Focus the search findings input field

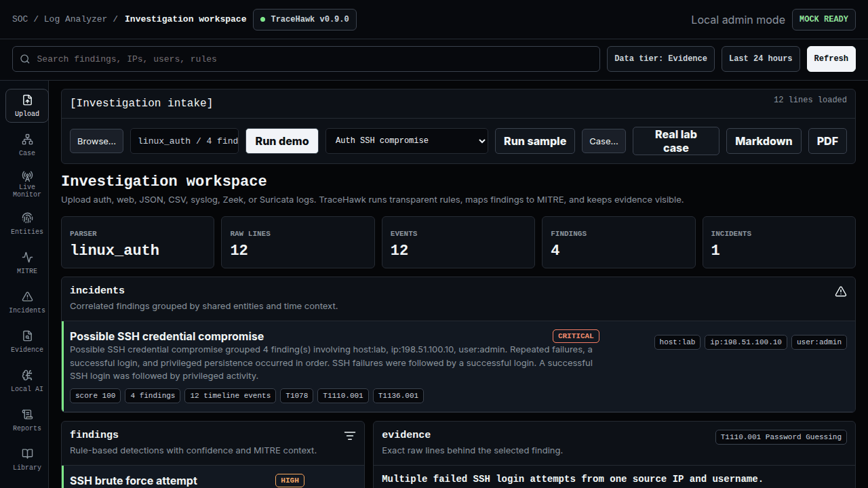[306, 59]
